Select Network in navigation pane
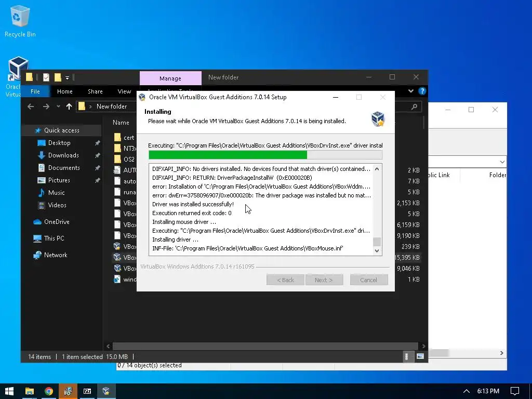This screenshot has height=399, width=532. tap(55, 255)
